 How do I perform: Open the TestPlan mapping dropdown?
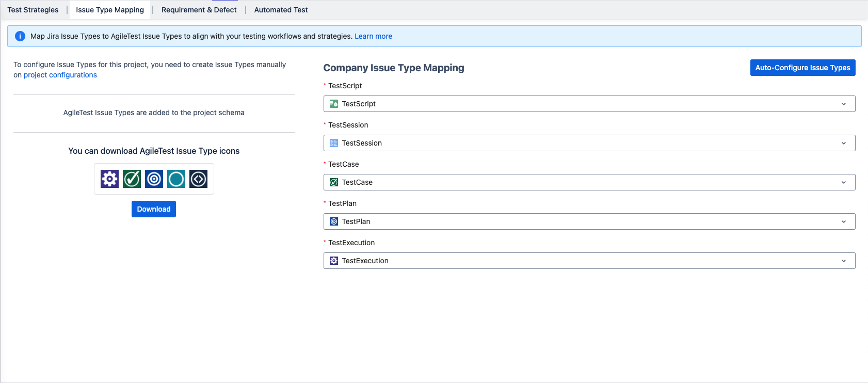point(589,221)
